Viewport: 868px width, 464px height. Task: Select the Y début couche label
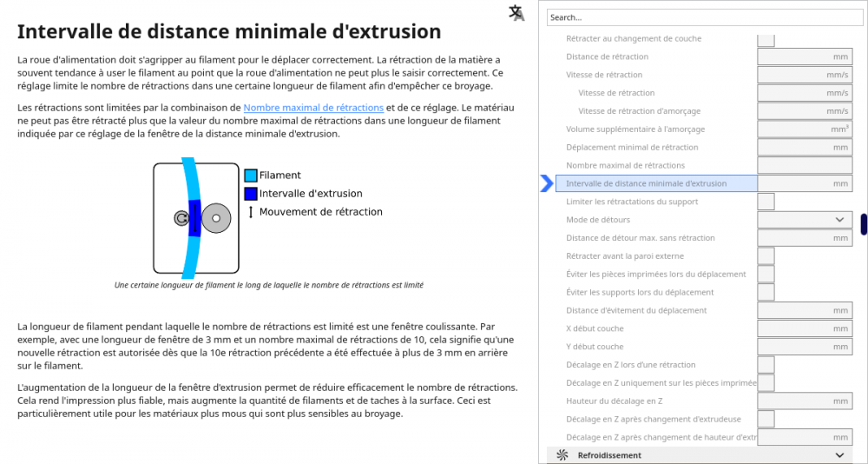[595, 347]
